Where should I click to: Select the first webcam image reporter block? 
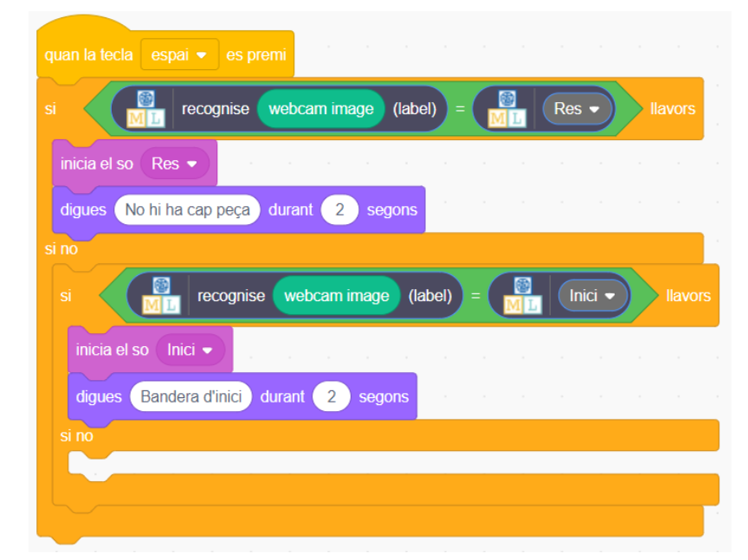(321, 109)
